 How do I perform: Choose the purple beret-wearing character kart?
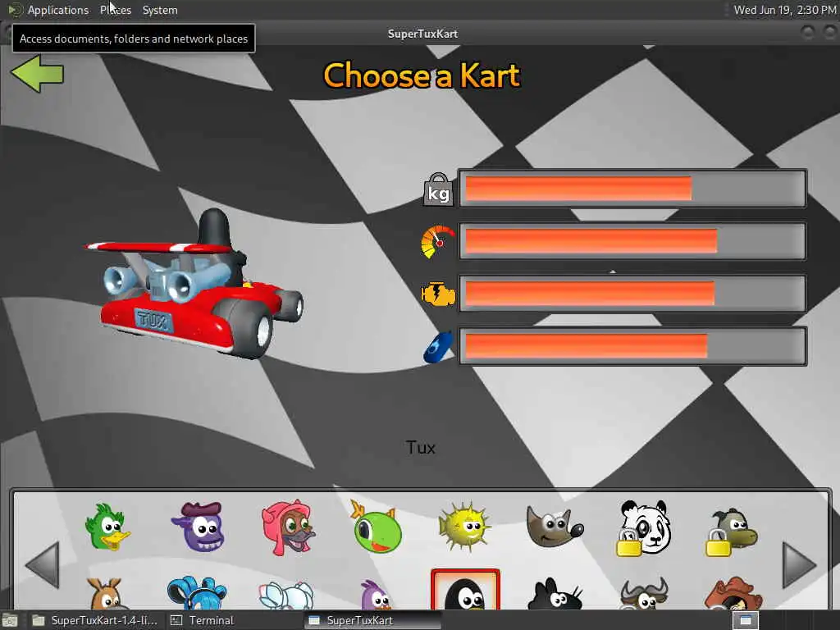[198, 527]
